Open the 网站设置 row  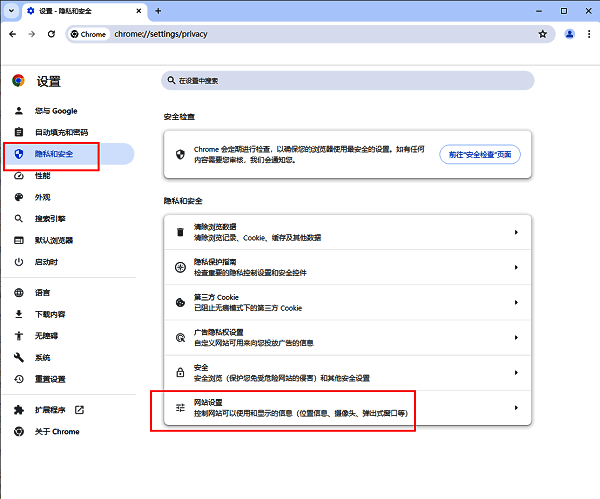(347, 408)
